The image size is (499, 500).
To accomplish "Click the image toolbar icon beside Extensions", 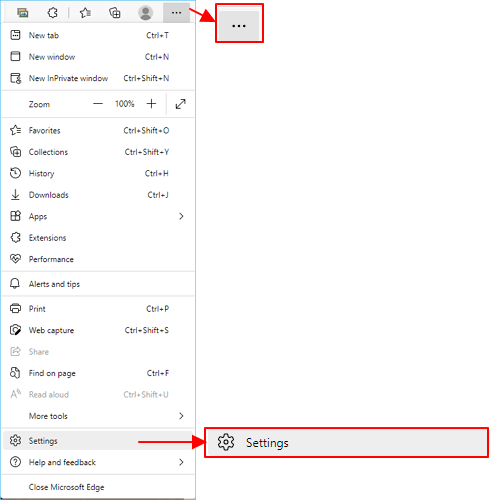I will (x=23, y=13).
